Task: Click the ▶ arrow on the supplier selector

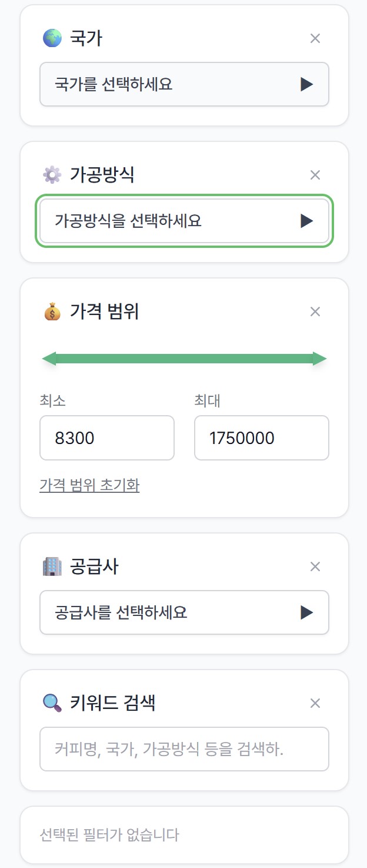Action: click(306, 612)
